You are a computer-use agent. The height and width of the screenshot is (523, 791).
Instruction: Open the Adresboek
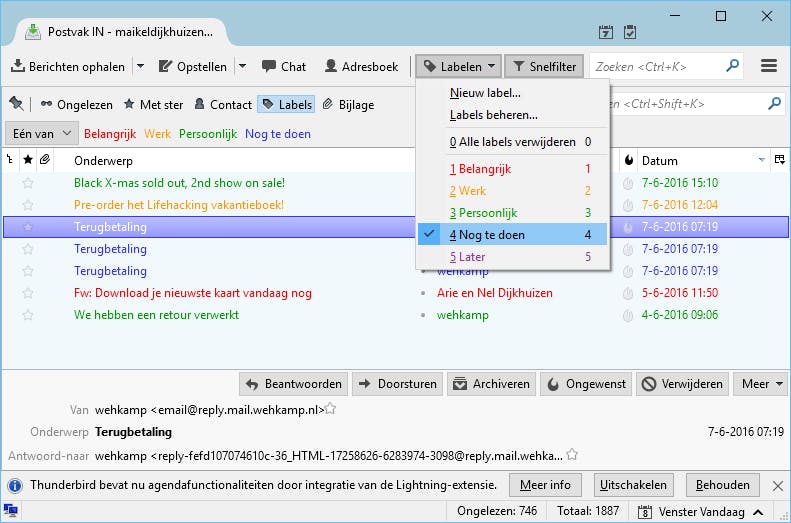click(361, 67)
